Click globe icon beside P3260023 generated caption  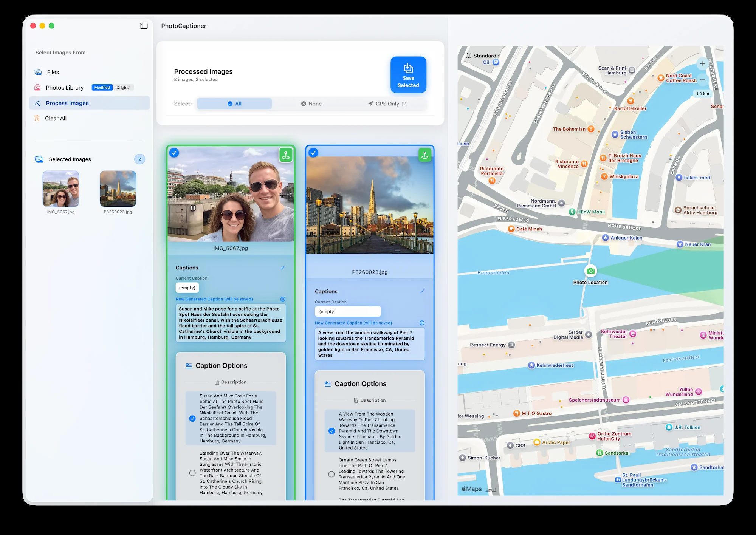[422, 323]
